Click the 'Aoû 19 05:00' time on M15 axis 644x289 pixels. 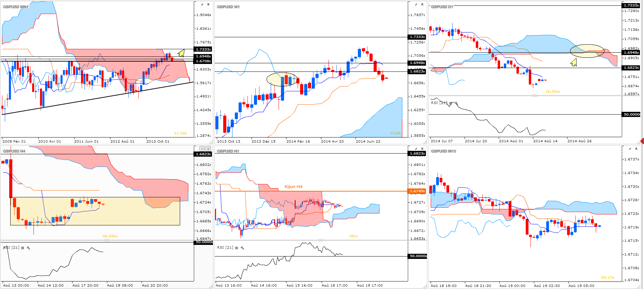click(581, 286)
